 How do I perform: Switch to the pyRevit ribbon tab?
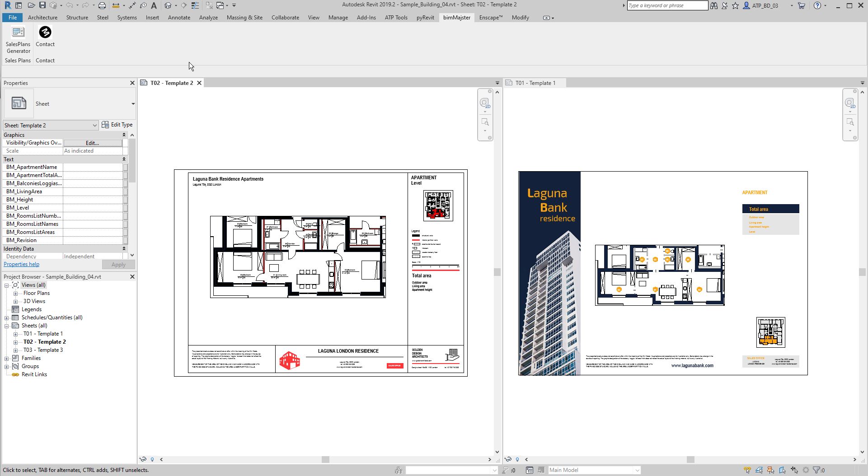click(425, 18)
